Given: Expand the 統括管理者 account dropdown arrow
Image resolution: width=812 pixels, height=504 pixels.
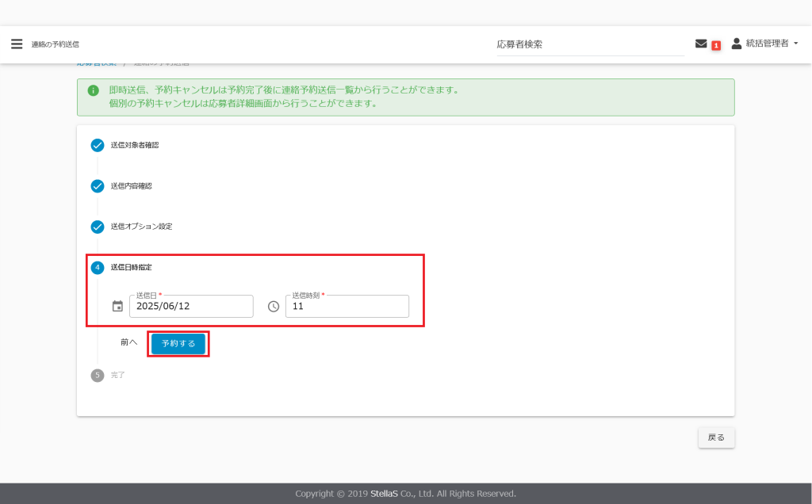Looking at the screenshot, I should click(795, 44).
